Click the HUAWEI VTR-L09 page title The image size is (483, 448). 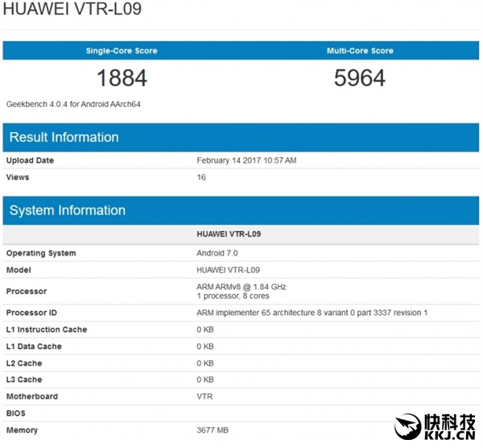(72, 8)
